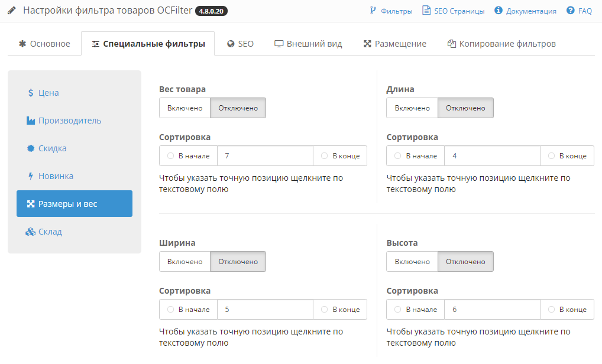Click the globe icon on the SEO tab
The image size is (602, 364).
231,44
